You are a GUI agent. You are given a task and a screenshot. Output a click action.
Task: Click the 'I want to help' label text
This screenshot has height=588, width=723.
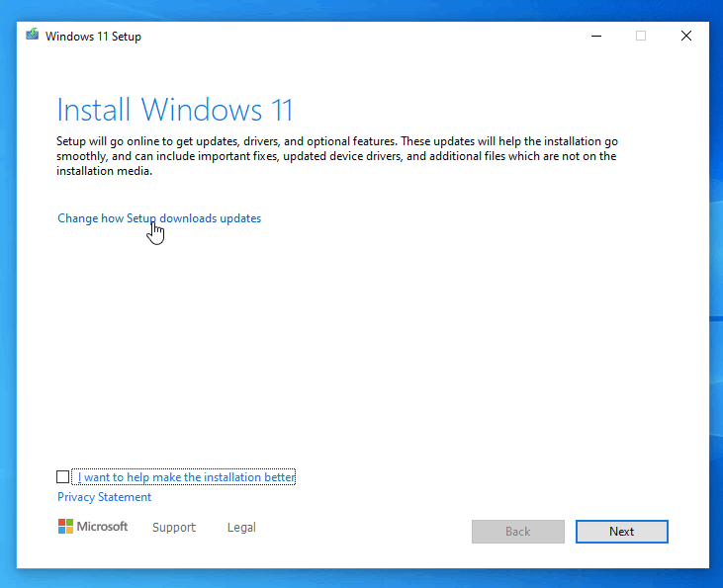pos(186,477)
